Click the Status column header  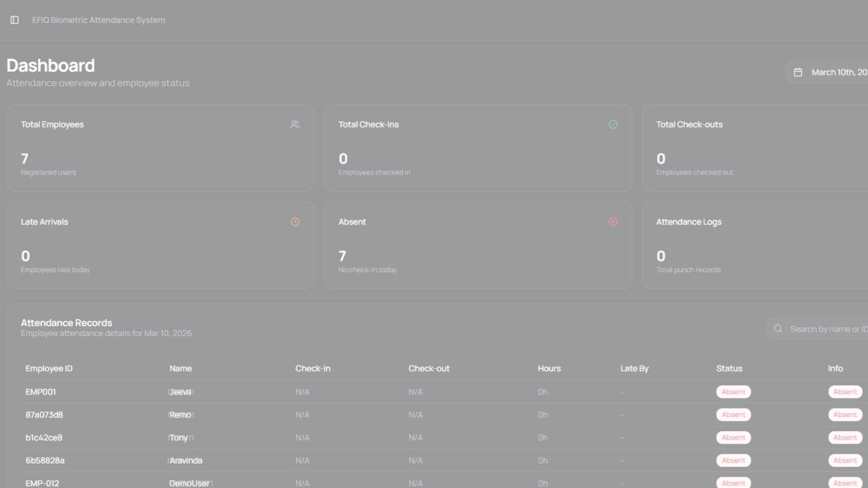point(729,368)
